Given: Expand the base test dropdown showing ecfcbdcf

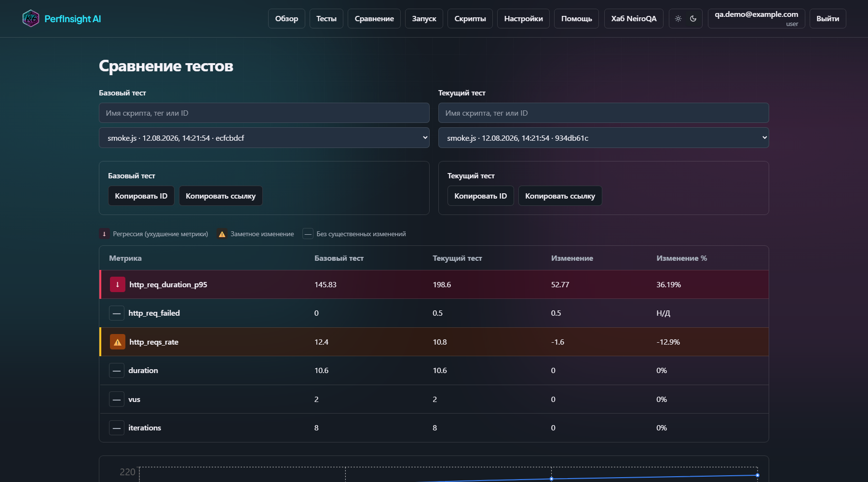Looking at the screenshot, I should click(264, 138).
